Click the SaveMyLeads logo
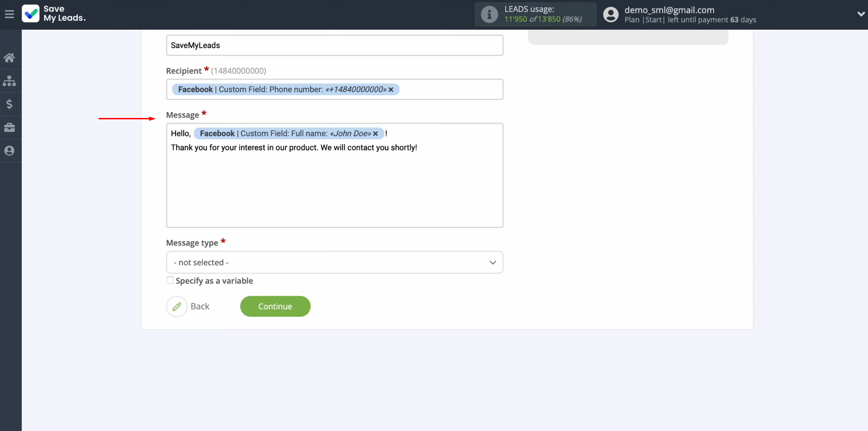 (x=54, y=14)
